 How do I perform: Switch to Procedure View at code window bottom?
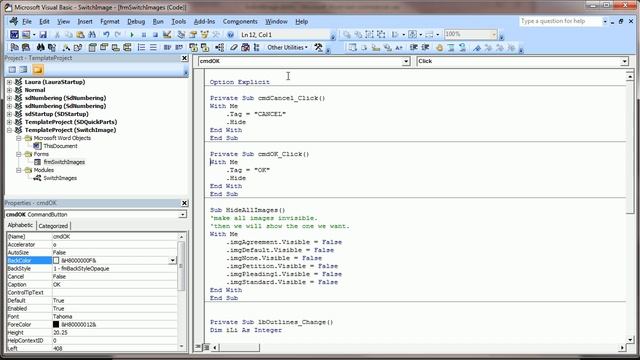[198, 347]
